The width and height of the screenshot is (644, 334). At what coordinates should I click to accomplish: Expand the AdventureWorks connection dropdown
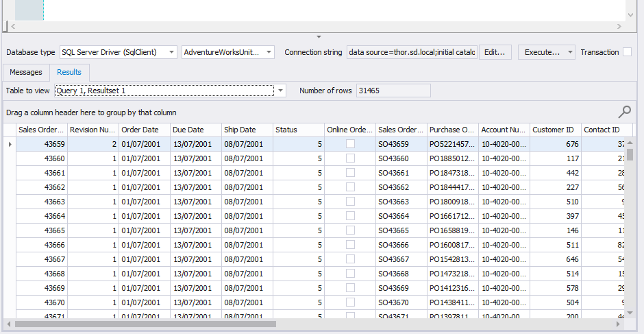pos(269,52)
